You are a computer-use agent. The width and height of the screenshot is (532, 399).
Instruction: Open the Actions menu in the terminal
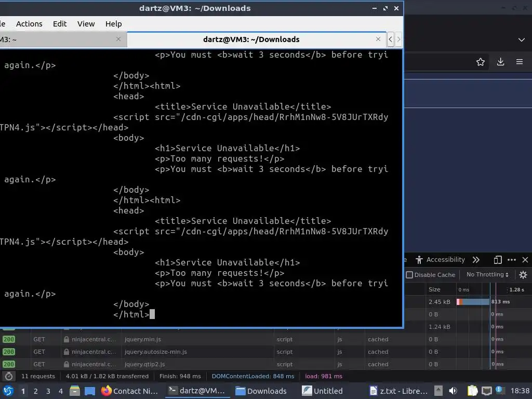(29, 24)
